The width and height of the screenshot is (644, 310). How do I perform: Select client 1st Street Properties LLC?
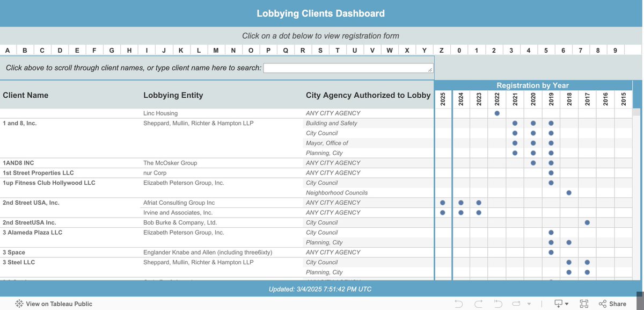[x=38, y=173]
